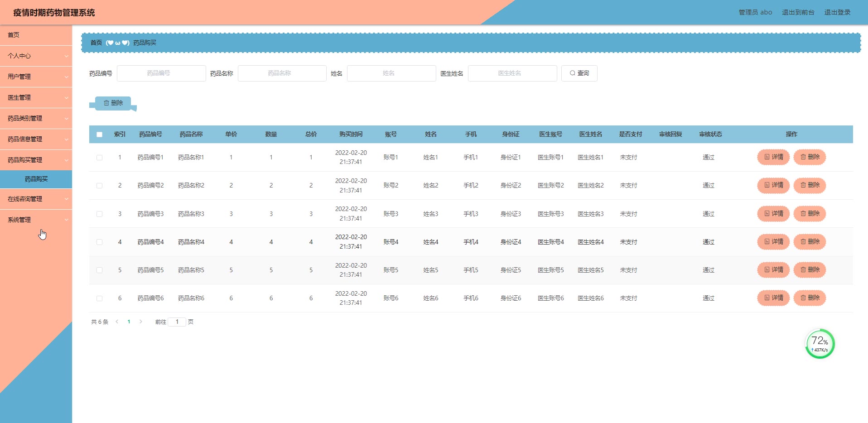Screen dimensions: 868x423
Task: Click detail icon for row 药品编号2
Action: coord(767,185)
